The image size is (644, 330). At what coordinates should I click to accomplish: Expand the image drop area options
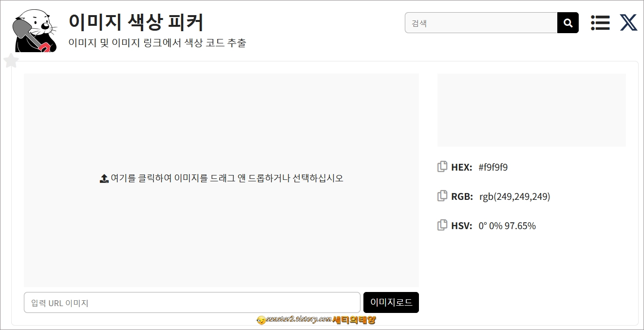[221, 179]
